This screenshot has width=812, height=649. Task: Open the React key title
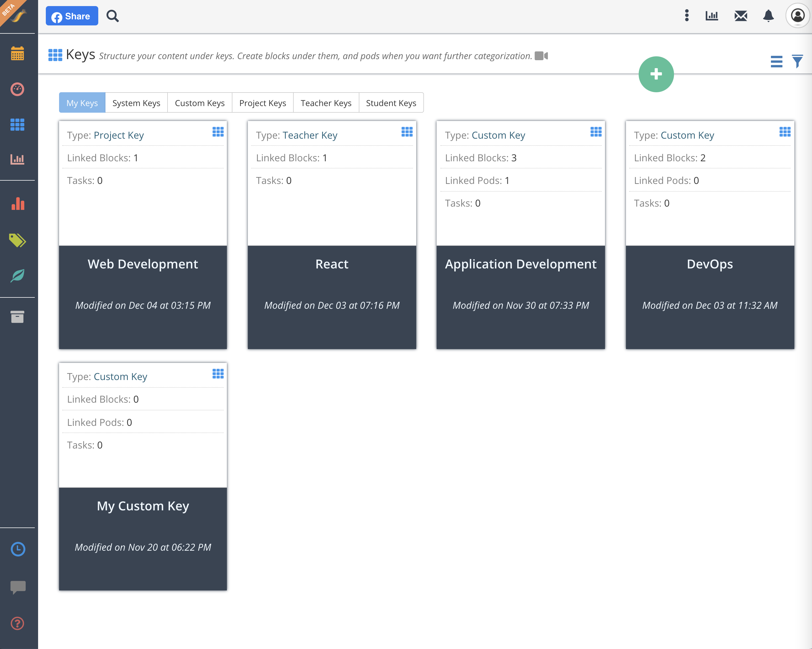(x=332, y=264)
